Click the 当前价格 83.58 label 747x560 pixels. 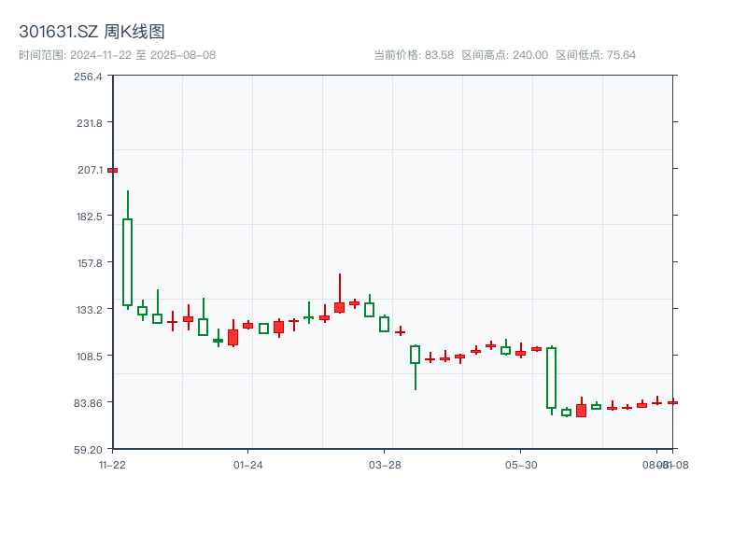point(414,55)
